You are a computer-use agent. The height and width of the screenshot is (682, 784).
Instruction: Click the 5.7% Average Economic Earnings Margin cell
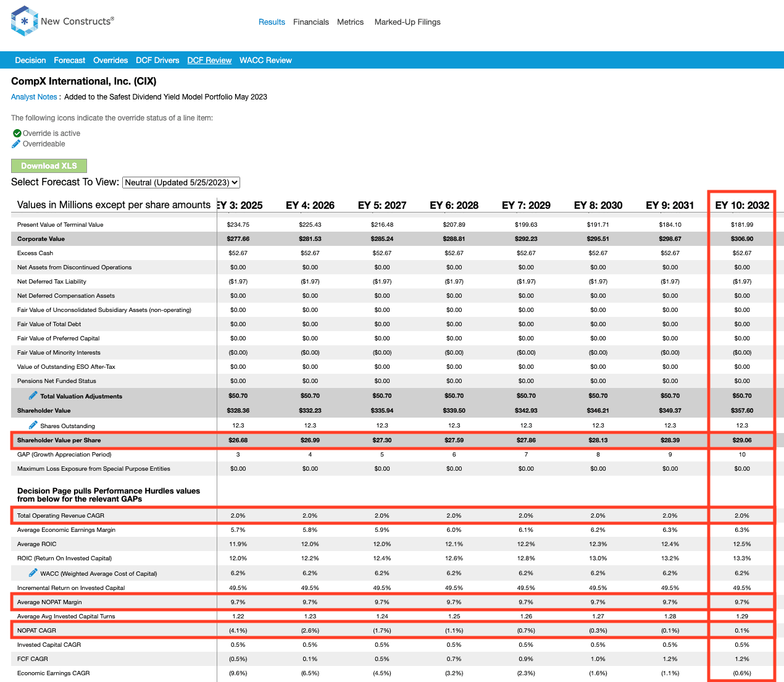[x=238, y=530]
